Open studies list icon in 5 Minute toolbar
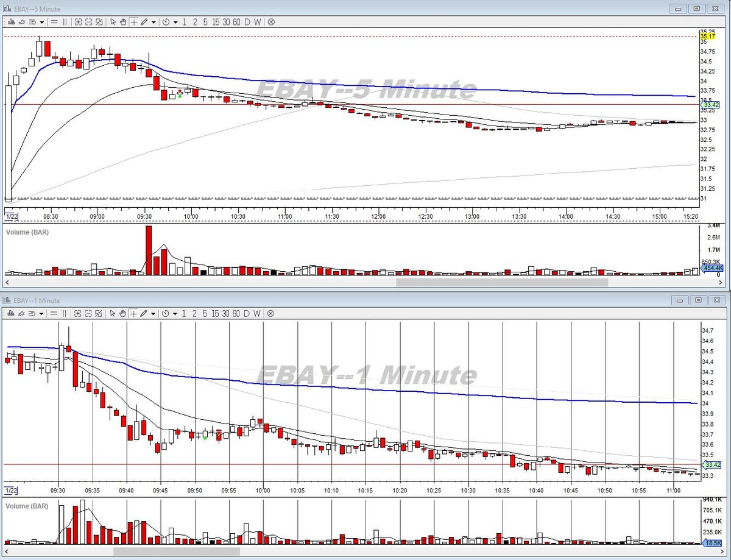The image size is (731, 560). 32,21
